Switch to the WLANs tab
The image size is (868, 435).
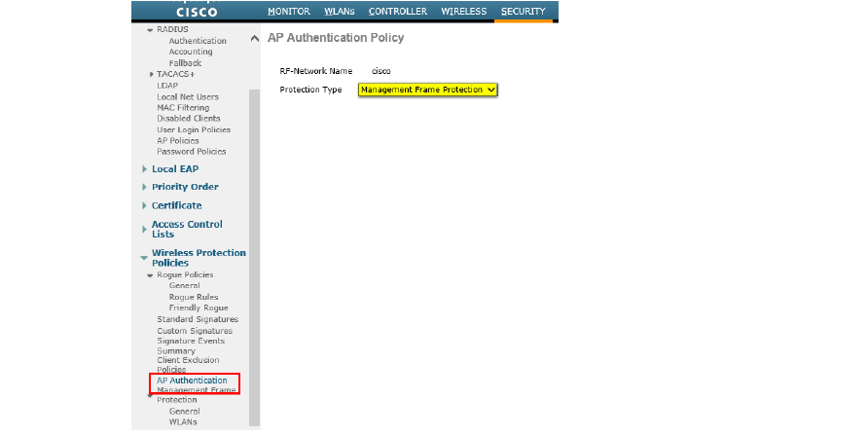pos(339,12)
